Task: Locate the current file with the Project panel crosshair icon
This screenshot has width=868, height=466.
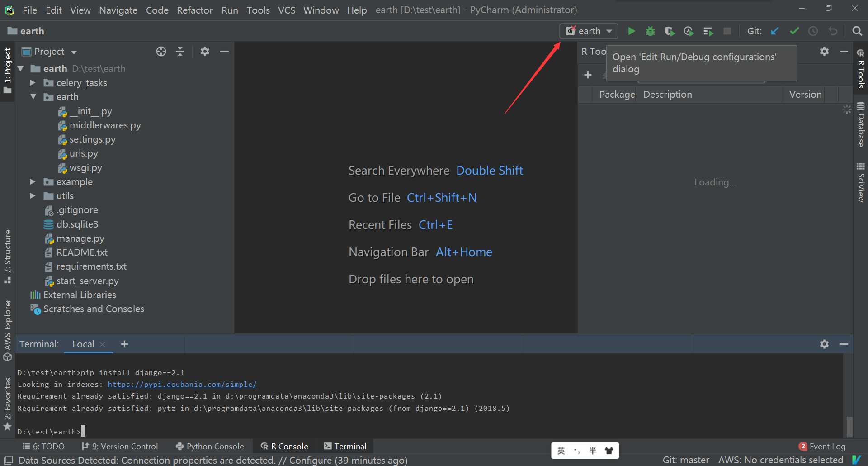Action: [x=161, y=52]
